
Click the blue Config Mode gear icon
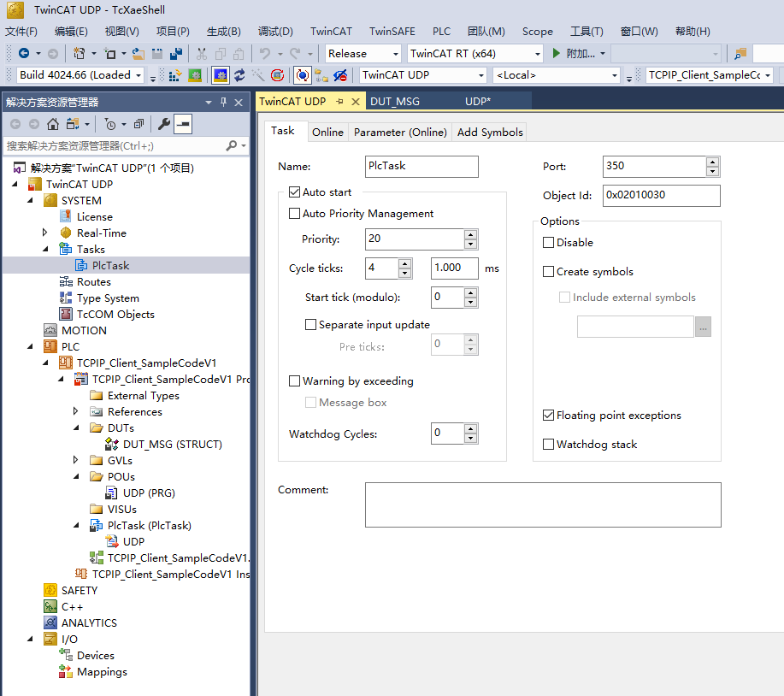tap(220, 75)
